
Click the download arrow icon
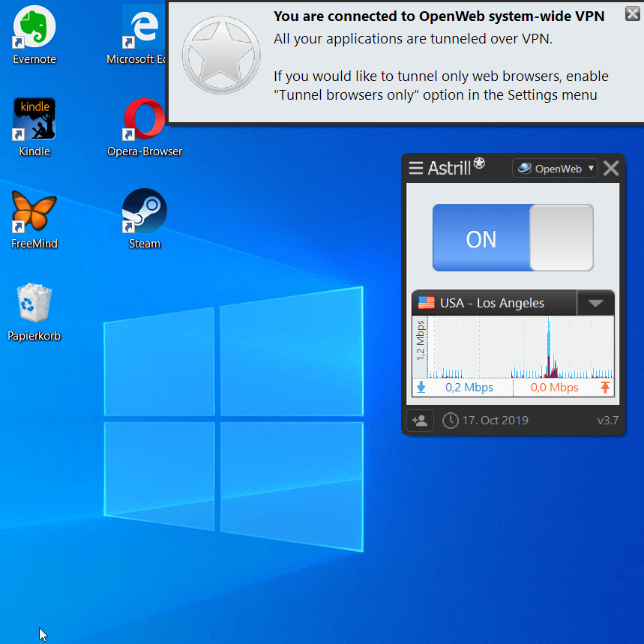click(421, 388)
